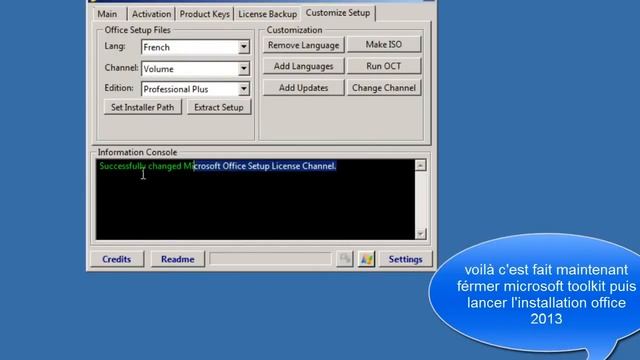Switch to the Main tab
The width and height of the screenshot is (640, 360).
pyautogui.click(x=107, y=14)
